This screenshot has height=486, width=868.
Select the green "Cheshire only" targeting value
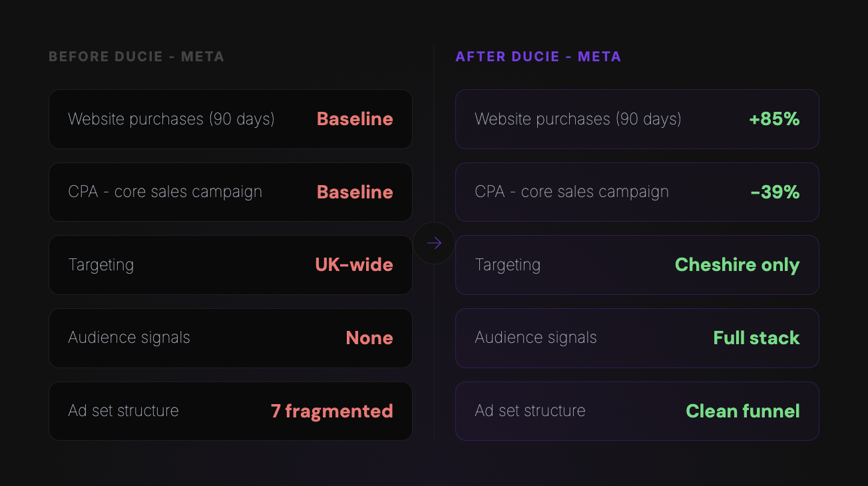click(737, 265)
